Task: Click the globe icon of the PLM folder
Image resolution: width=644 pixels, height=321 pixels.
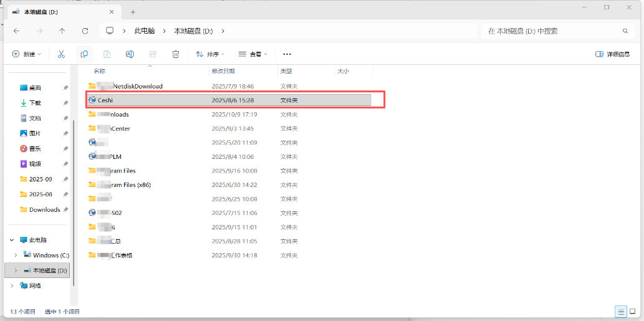Action: coord(92,156)
